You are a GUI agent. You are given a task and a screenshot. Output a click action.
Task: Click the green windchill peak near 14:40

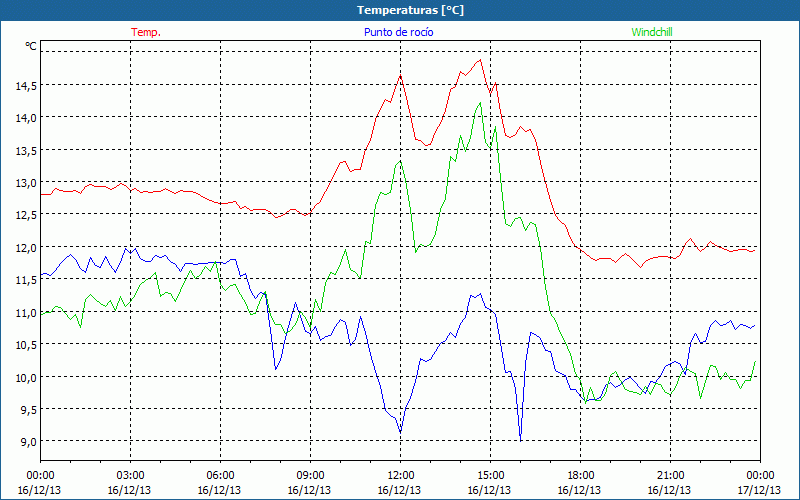(480, 103)
